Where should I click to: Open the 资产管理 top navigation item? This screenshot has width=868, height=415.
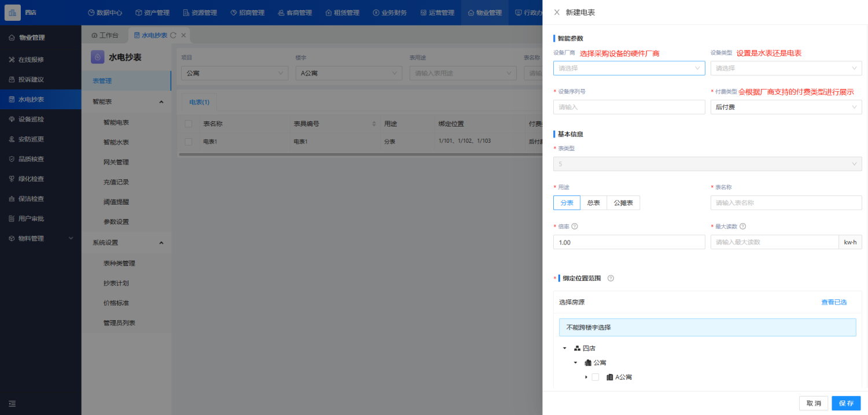pyautogui.click(x=152, y=13)
